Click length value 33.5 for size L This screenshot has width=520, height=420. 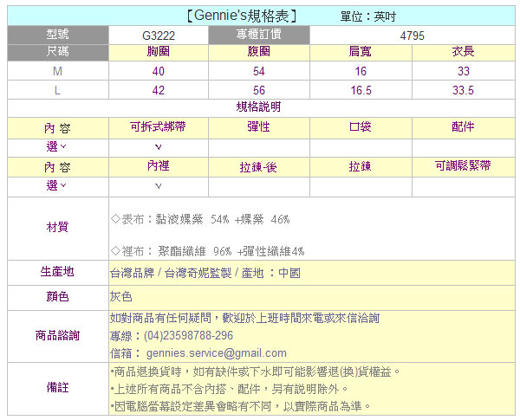click(x=463, y=90)
